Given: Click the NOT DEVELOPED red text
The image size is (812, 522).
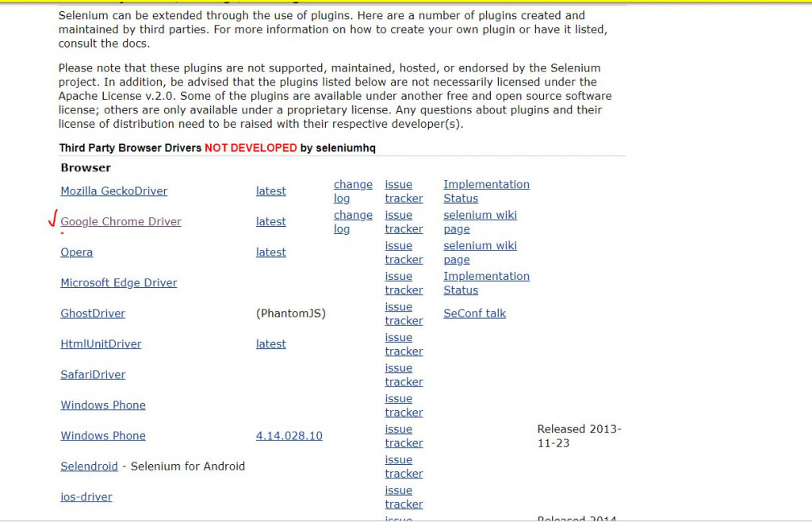Looking at the screenshot, I should coord(251,148).
